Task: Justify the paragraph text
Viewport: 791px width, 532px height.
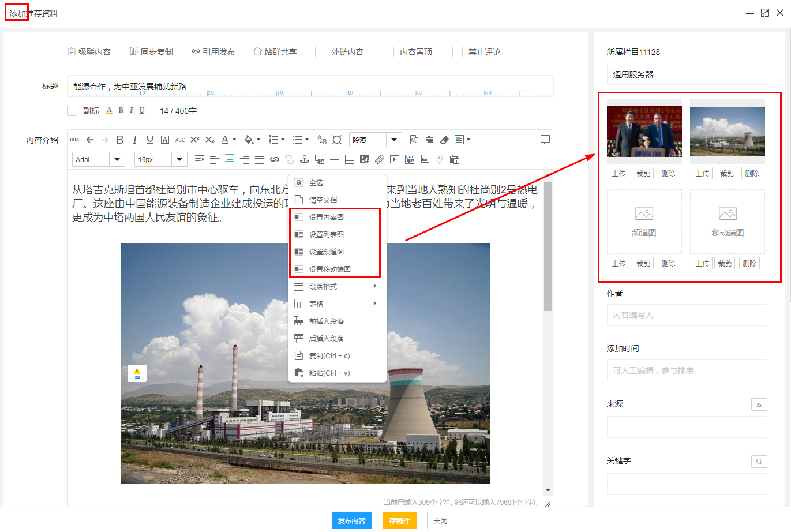Action: coord(260,159)
